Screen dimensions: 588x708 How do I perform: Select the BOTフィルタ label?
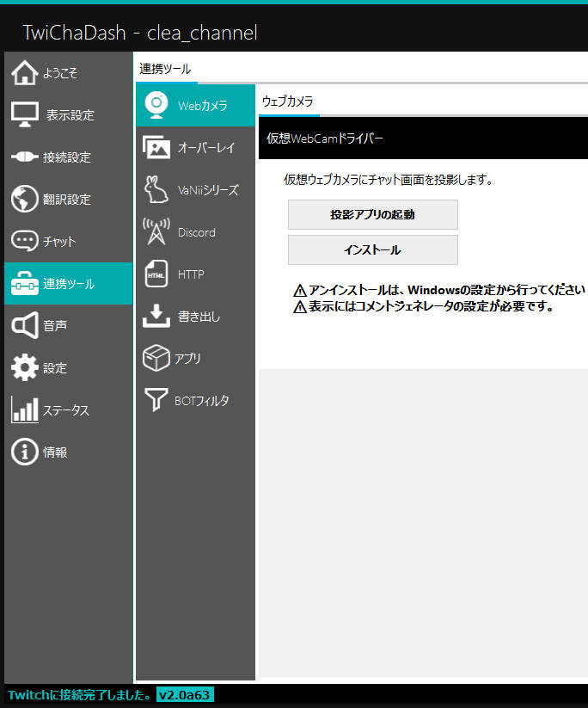pyautogui.click(x=202, y=401)
